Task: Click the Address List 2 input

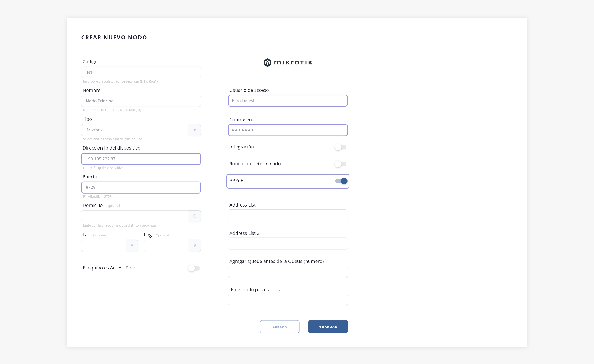Action: pyautogui.click(x=287, y=243)
